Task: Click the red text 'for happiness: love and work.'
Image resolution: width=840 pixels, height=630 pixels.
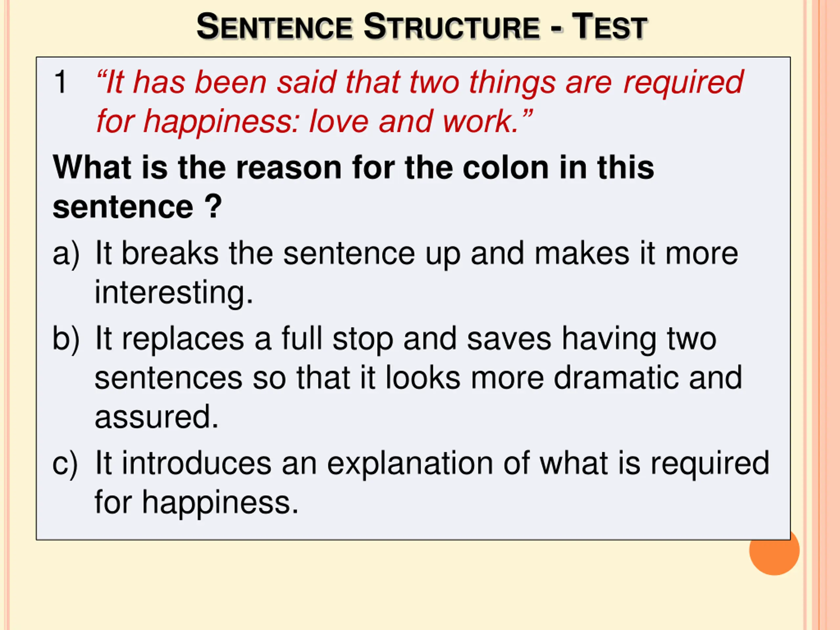Action: pyautogui.click(x=314, y=121)
